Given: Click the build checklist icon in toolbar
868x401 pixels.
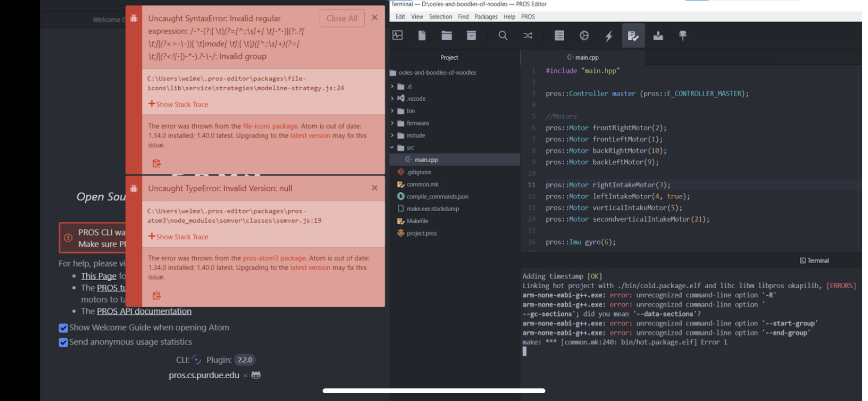Looking at the screenshot, I should coord(633,35).
